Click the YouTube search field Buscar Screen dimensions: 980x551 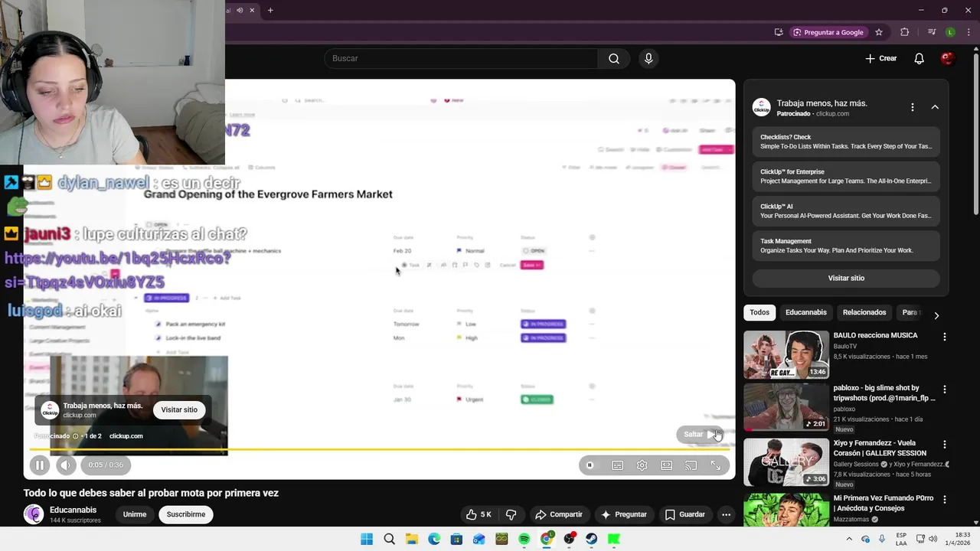[x=461, y=58]
